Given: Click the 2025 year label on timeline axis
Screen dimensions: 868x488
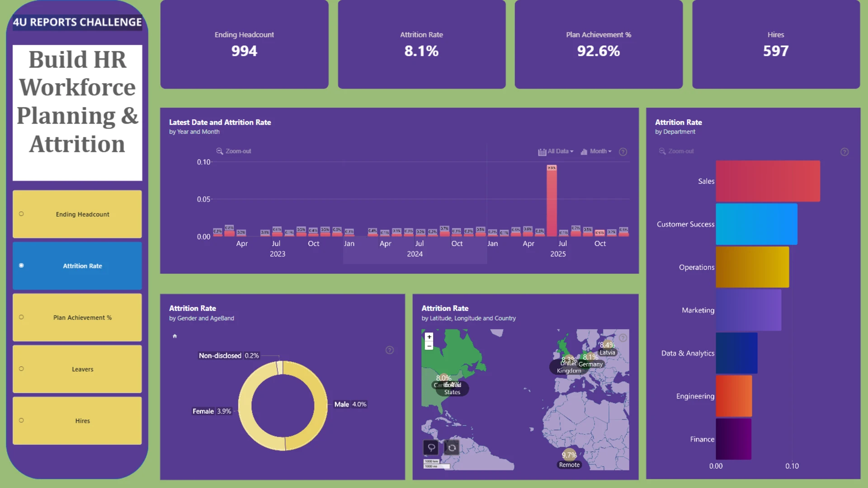Looking at the screenshot, I should 558,254.
